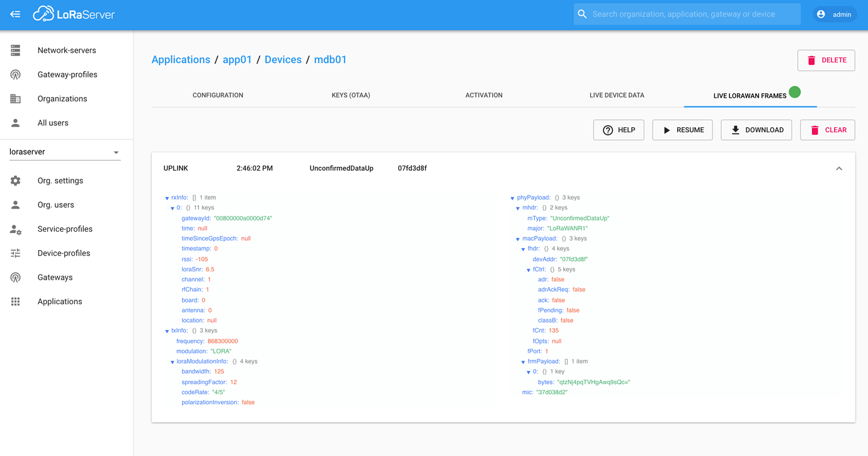Screen dimensions: 868x456
Task: Open Service-profiles from the sidebar
Action: (x=15, y=229)
